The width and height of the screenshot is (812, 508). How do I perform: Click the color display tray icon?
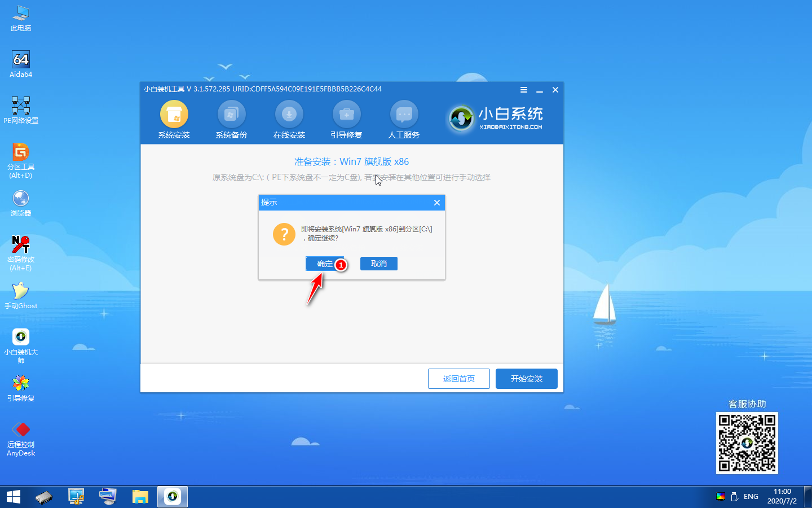(721, 497)
